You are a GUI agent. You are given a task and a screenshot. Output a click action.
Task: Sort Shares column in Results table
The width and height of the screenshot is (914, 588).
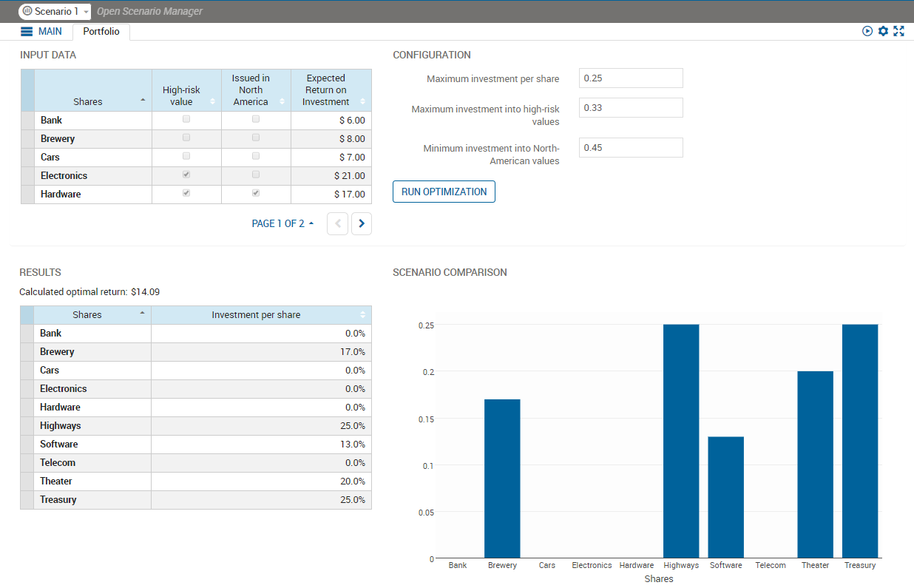(87, 315)
